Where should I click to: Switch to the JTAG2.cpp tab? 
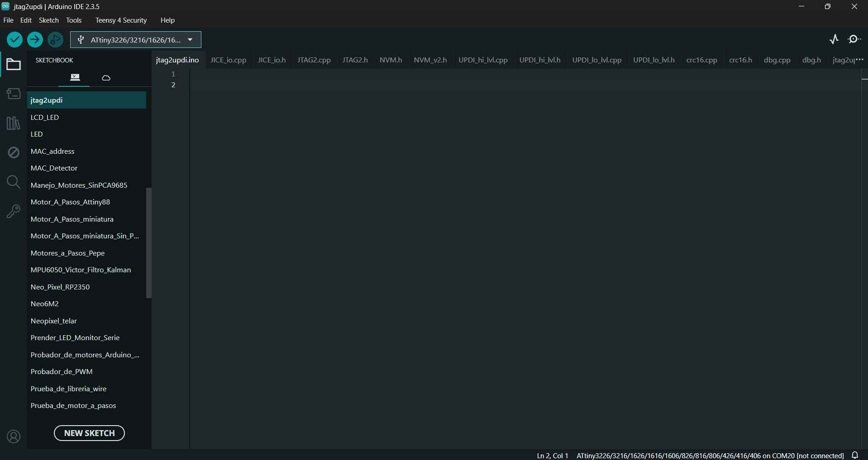coord(314,60)
